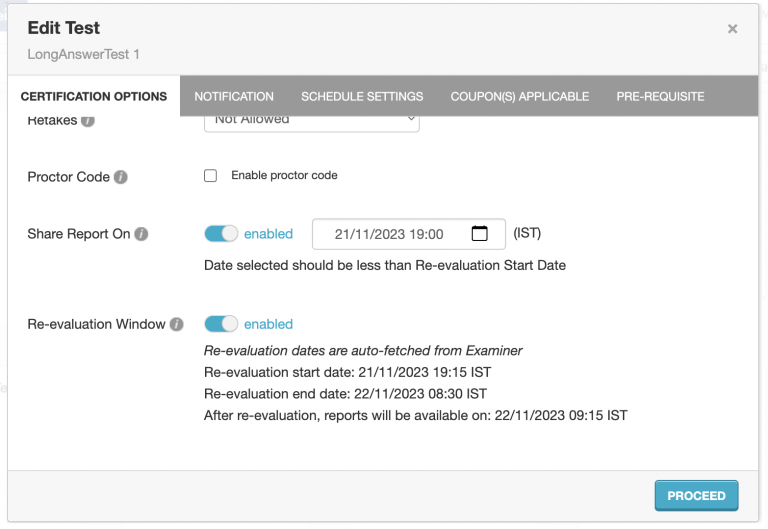This screenshot has width=768, height=529.
Task: Select the Pre-Requisite tab
Action: [x=660, y=97]
